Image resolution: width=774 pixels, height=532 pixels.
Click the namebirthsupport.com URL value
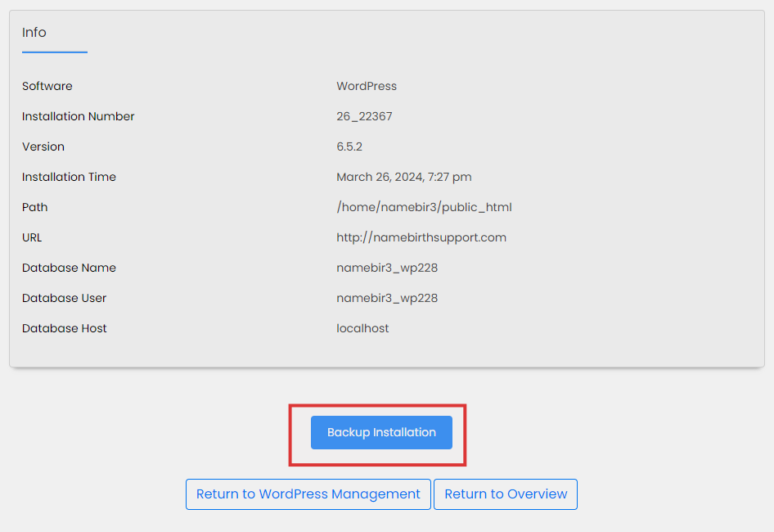(421, 237)
